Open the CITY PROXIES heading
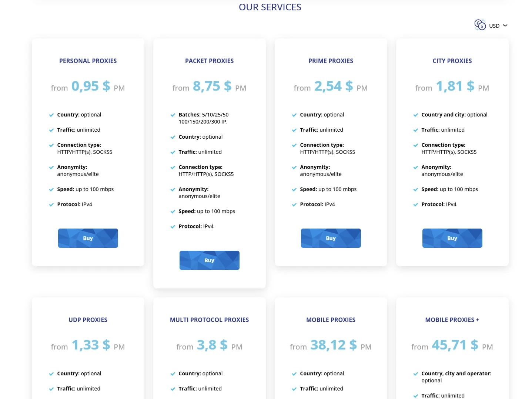 click(452, 61)
